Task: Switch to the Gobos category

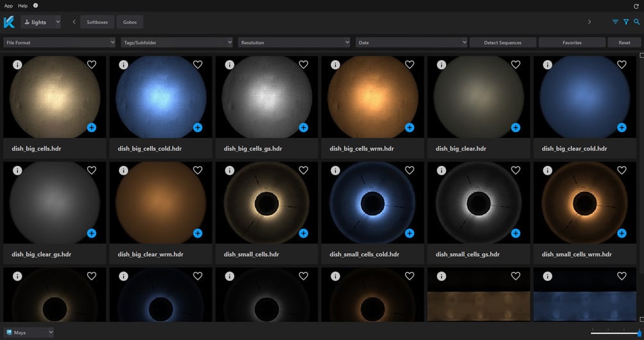Action: (x=130, y=22)
